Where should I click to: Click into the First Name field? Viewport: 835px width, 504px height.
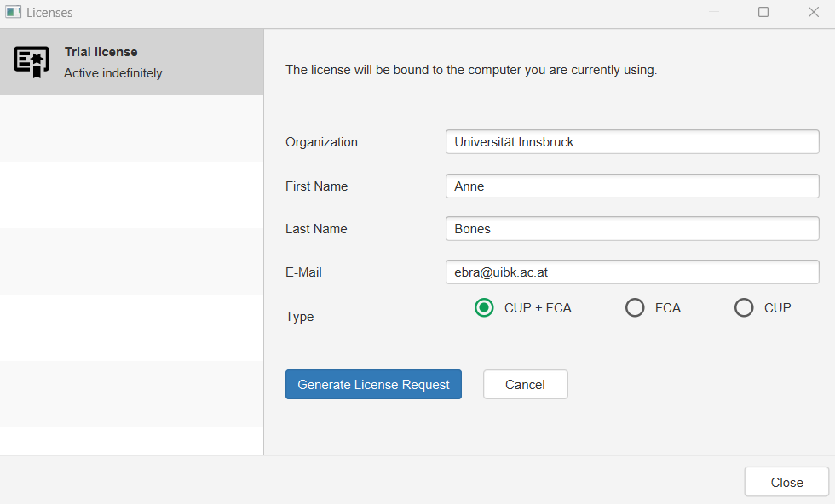pos(631,186)
